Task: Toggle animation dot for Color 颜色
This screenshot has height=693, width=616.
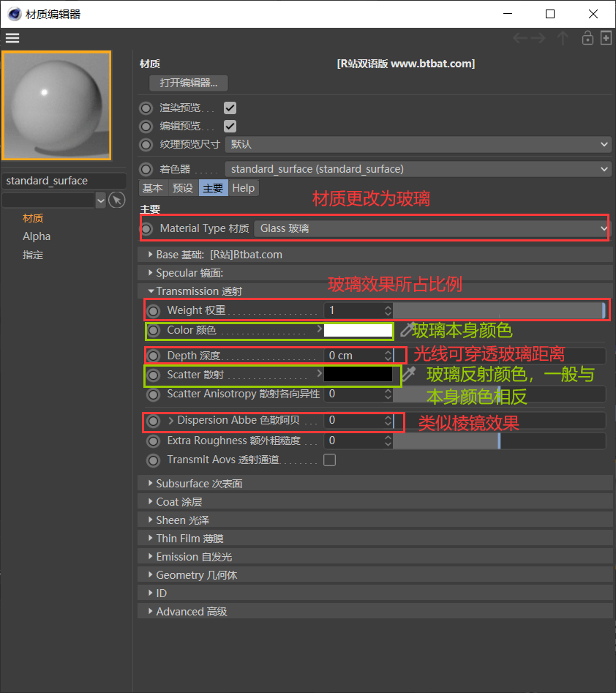Action: coord(154,331)
